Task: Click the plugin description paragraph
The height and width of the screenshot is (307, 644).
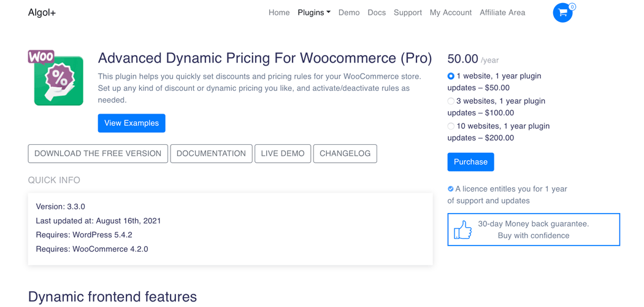Action: pyautogui.click(x=259, y=88)
